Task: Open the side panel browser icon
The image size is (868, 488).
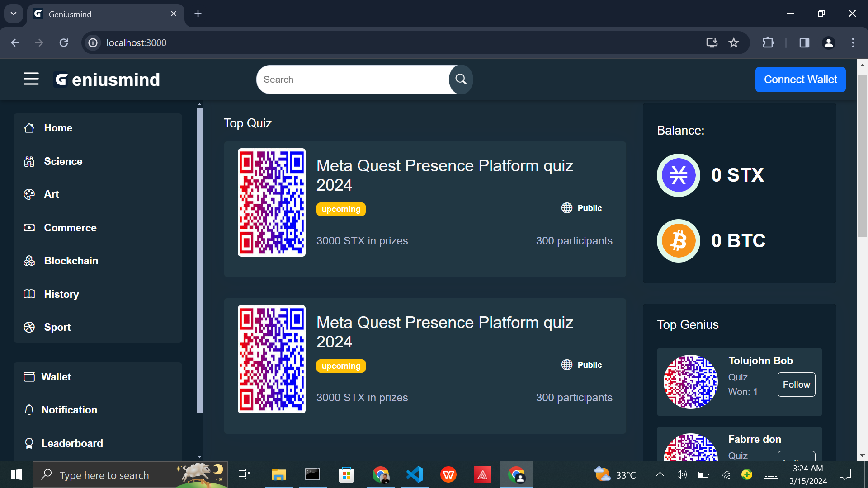Action: [x=804, y=42]
